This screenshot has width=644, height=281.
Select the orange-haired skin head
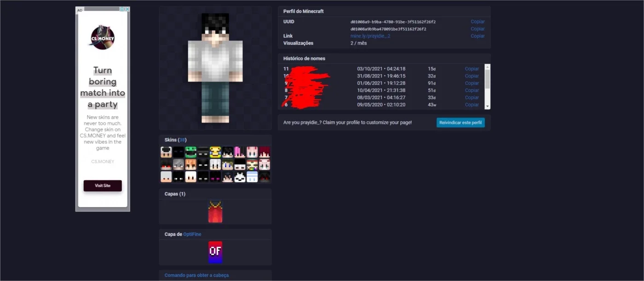191,164
